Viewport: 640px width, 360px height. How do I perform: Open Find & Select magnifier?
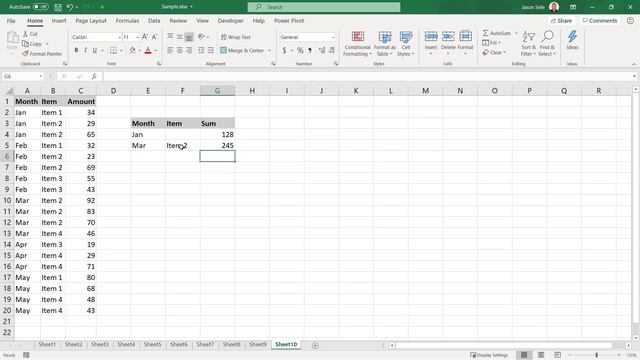pyautogui.click(x=547, y=44)
